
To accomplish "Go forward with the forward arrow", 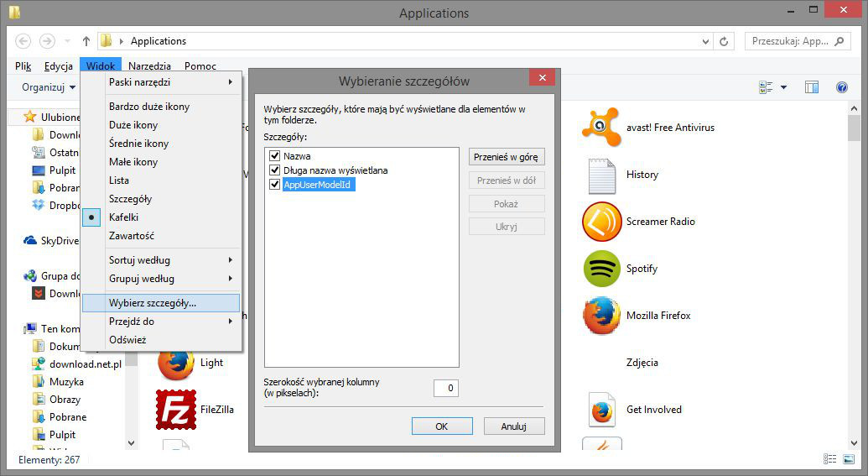I will [x=47, y=41].
